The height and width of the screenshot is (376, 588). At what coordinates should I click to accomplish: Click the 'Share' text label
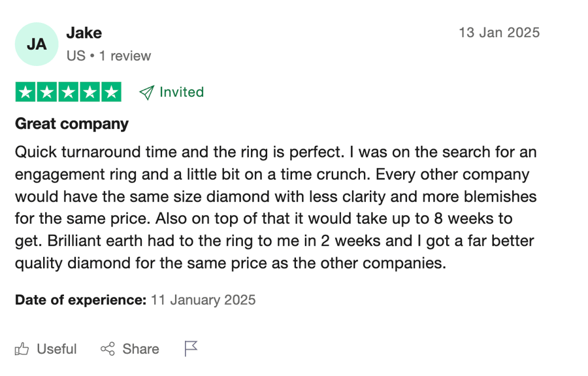pyautogui.click(x=140, y=349)
